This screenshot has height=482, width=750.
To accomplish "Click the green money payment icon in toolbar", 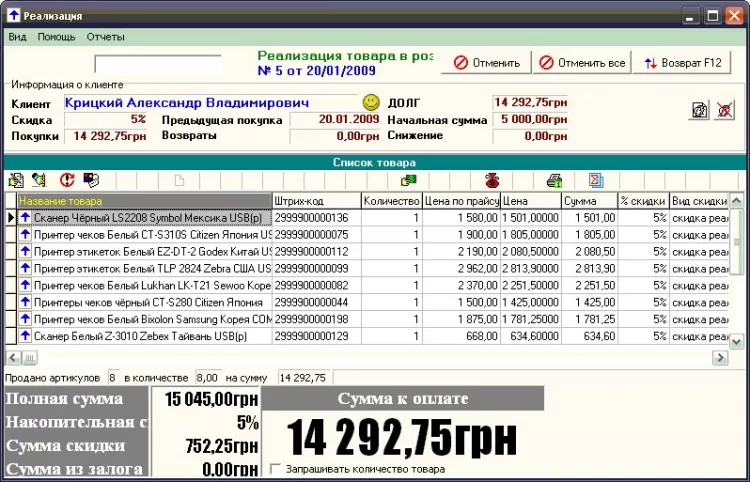I will [x=408, y=180].
